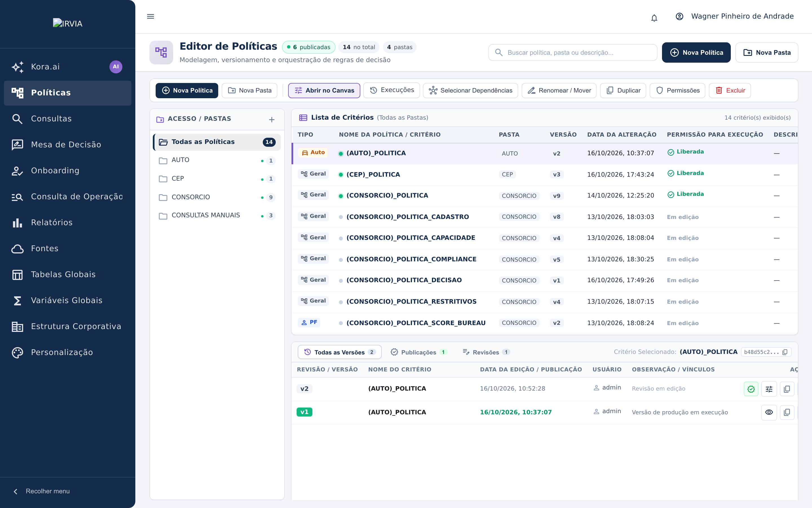Open v2 revision in canvas sliders icon
Screen dimensions: 812x508
point(769,389)
